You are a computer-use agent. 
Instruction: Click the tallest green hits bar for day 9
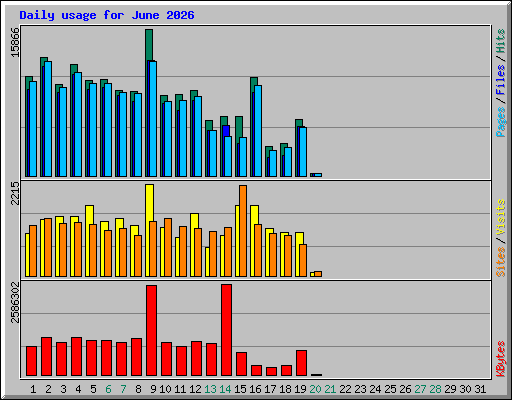click(149, 45)
